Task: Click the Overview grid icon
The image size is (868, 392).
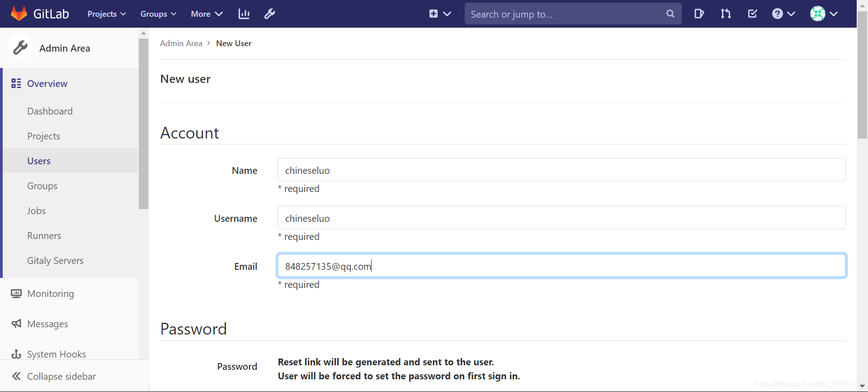Action: 16,84
